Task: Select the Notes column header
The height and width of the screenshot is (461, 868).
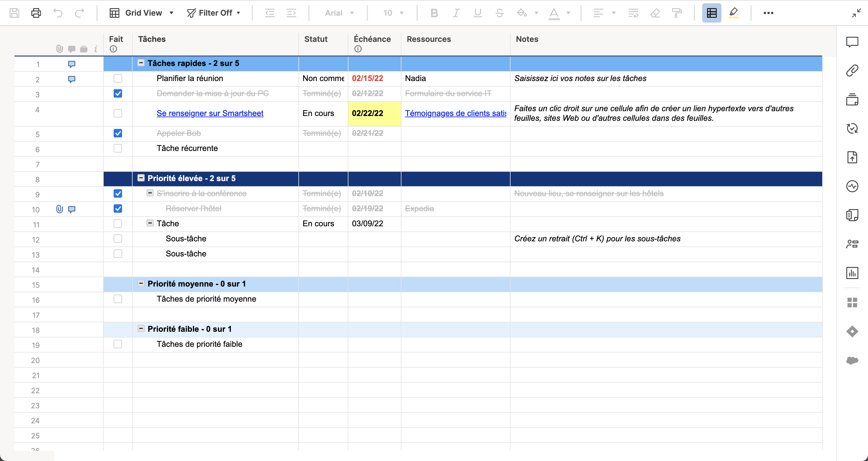Action: [x=666, y=44]
